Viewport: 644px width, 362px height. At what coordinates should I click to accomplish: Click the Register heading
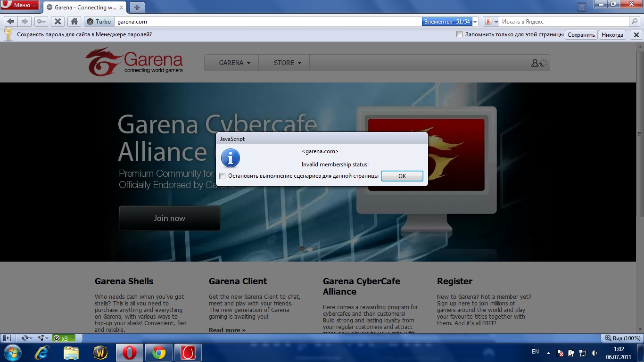pyautogui.click(x=454, y=281)
